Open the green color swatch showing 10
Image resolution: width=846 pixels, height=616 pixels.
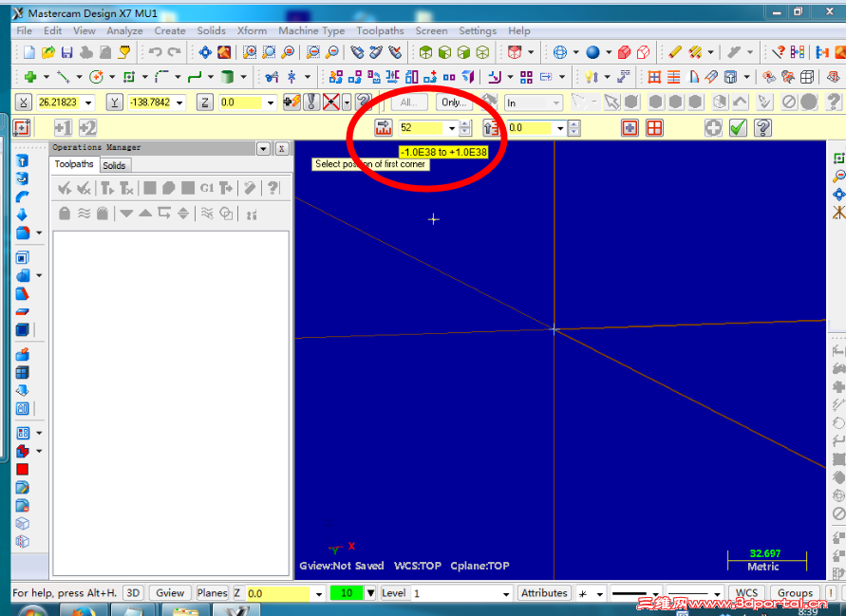345,592
